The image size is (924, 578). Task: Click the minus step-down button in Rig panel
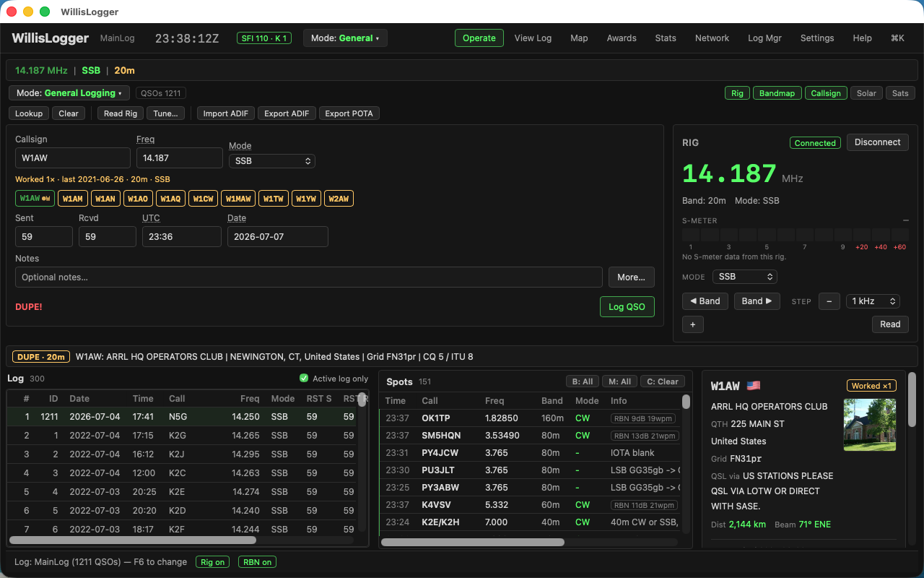point(829,301)
